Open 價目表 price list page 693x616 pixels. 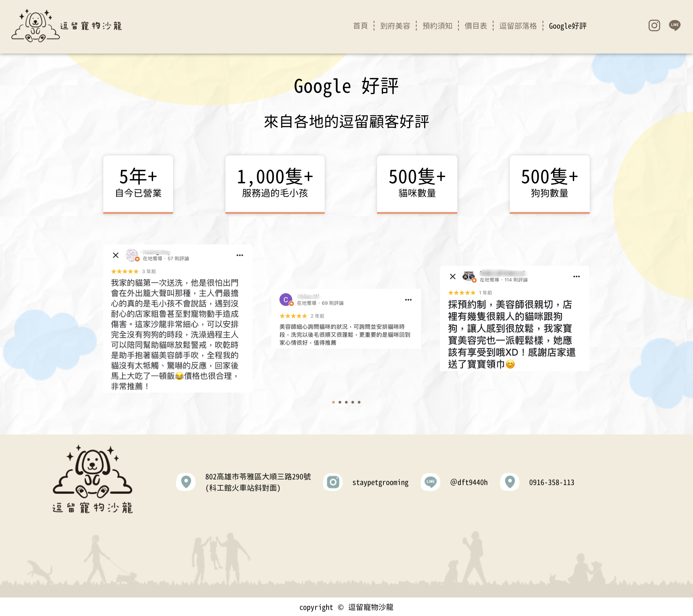(475, 26)
